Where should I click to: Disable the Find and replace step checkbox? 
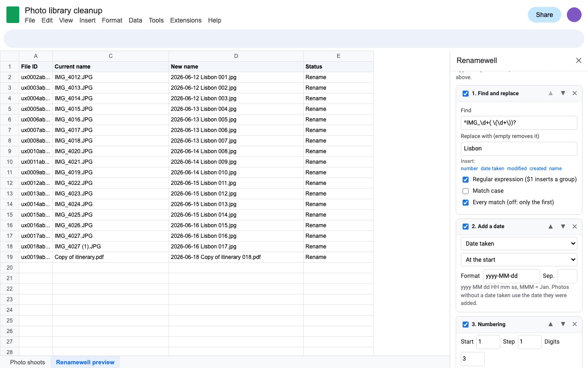coord(465,93)
